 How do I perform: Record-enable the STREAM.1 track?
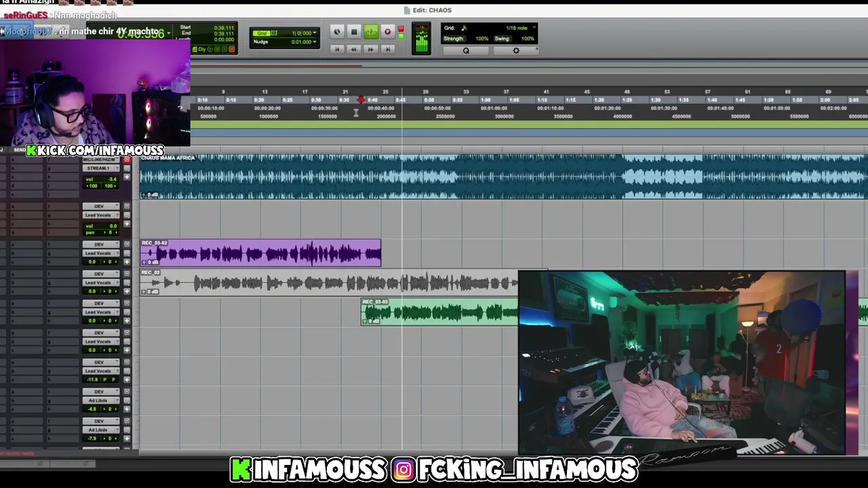click(127, 160)
